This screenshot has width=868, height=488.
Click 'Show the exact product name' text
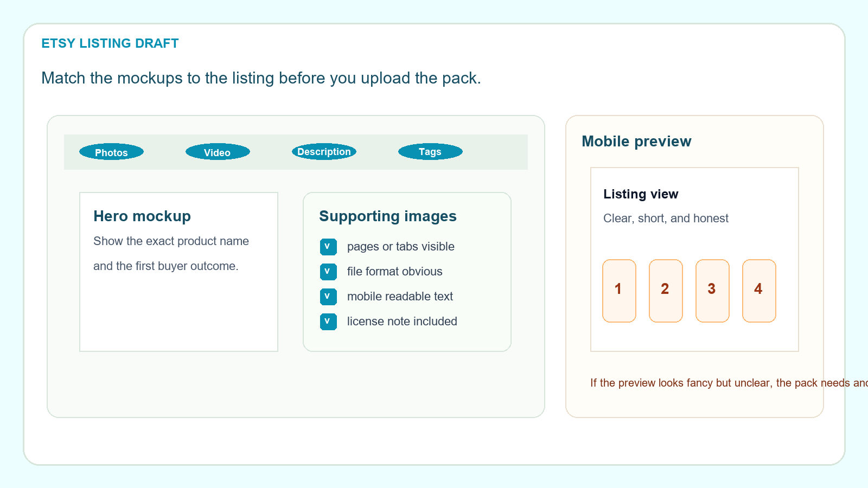tap(171, 241)
